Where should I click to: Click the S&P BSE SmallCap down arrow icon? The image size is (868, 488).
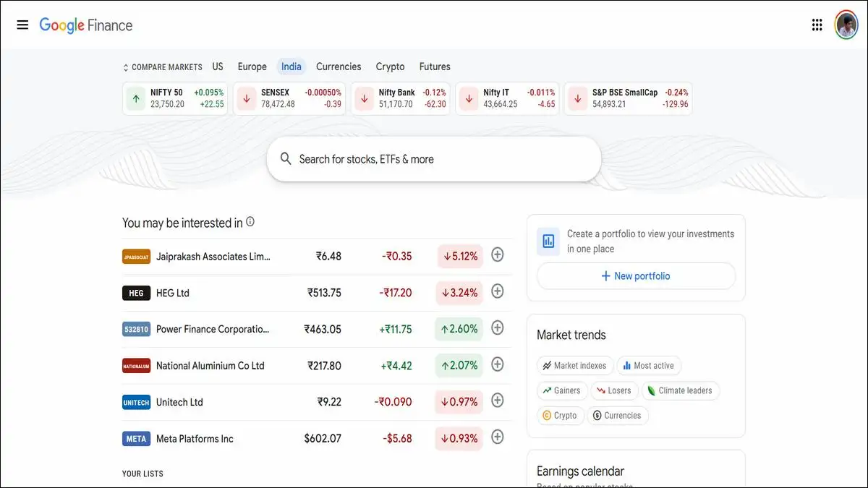click(577, 98)
